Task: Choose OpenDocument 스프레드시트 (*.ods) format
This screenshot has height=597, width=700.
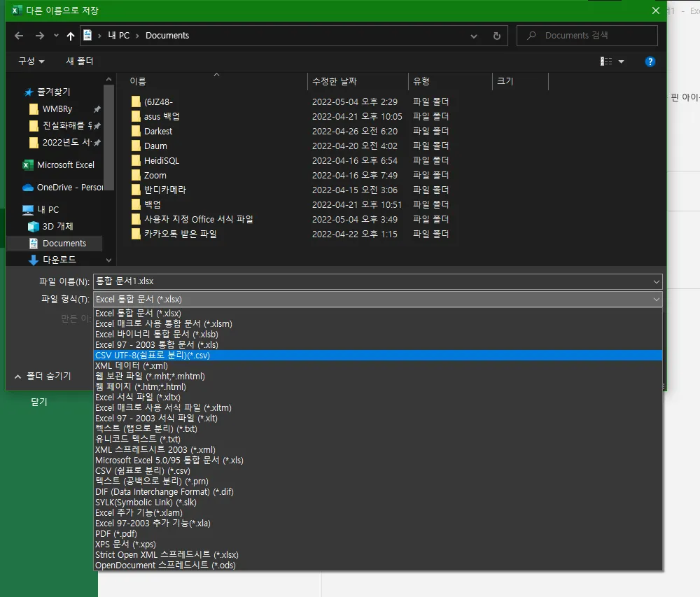Action: click(x=378, y=566)
